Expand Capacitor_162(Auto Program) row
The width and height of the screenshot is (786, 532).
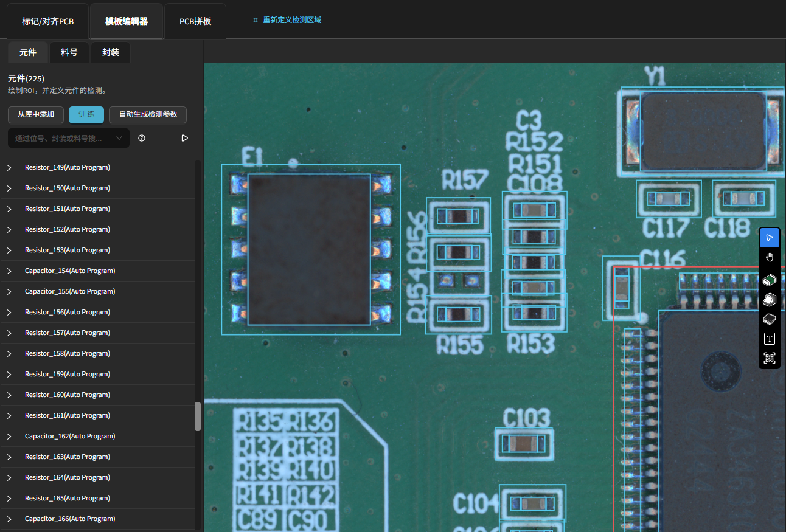tap(9, 437)
